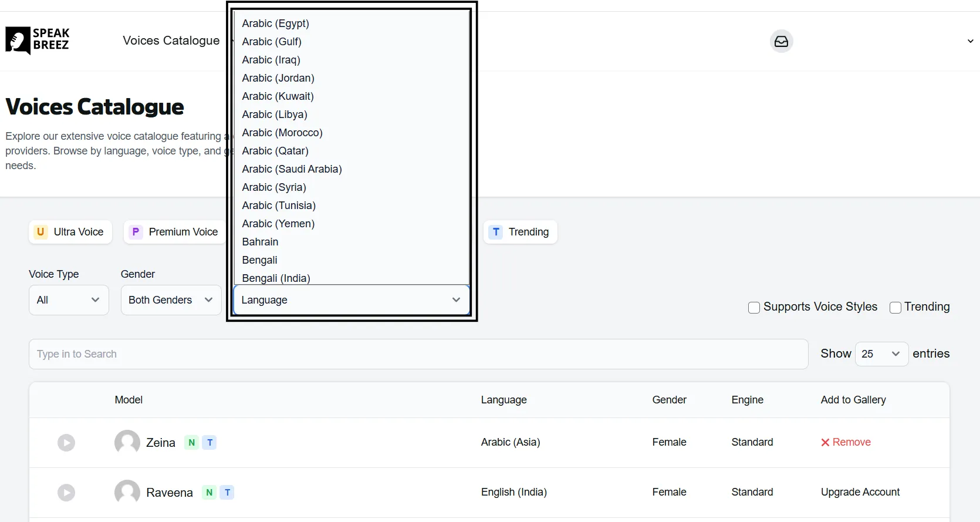Select Arabic (Saudi Arabia) option

tap(352, 169)
